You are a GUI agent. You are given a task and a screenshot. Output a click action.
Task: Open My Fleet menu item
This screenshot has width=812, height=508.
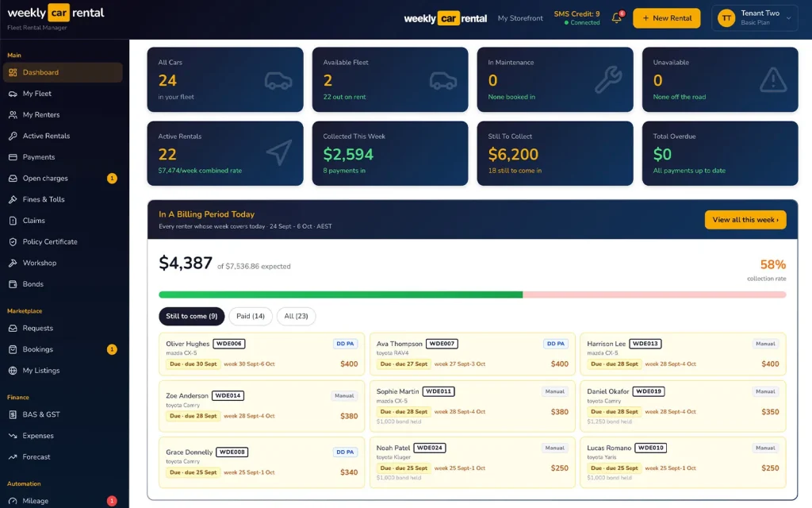(63, 94)
